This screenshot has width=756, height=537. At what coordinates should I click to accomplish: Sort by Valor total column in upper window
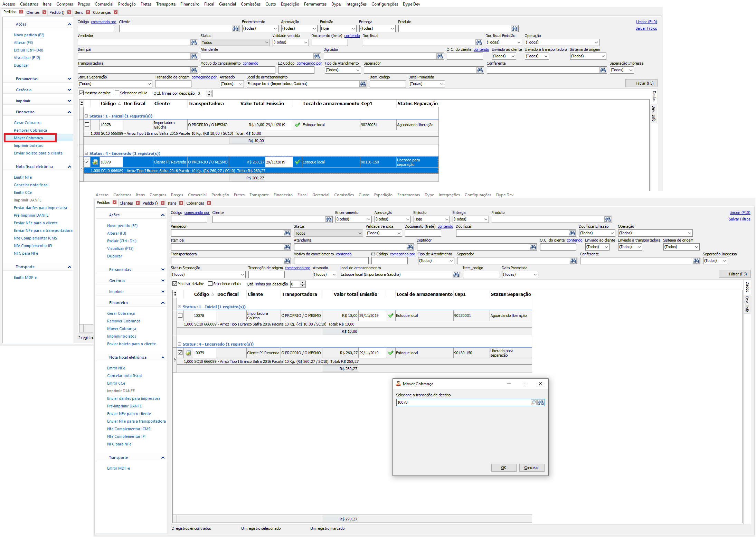(x=252, y=103)
